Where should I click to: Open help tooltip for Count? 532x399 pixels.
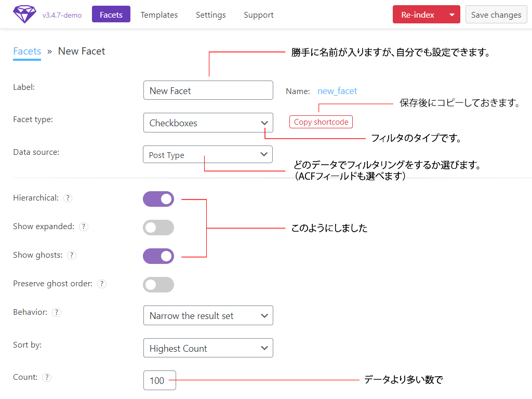(x=47, y=377)
